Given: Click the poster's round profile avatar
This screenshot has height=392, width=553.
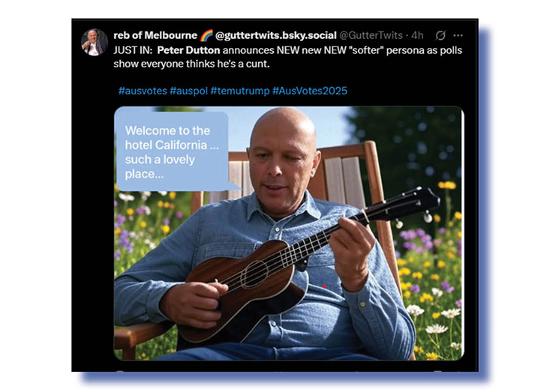Looking at the screenshot, I should pos(94,42).
